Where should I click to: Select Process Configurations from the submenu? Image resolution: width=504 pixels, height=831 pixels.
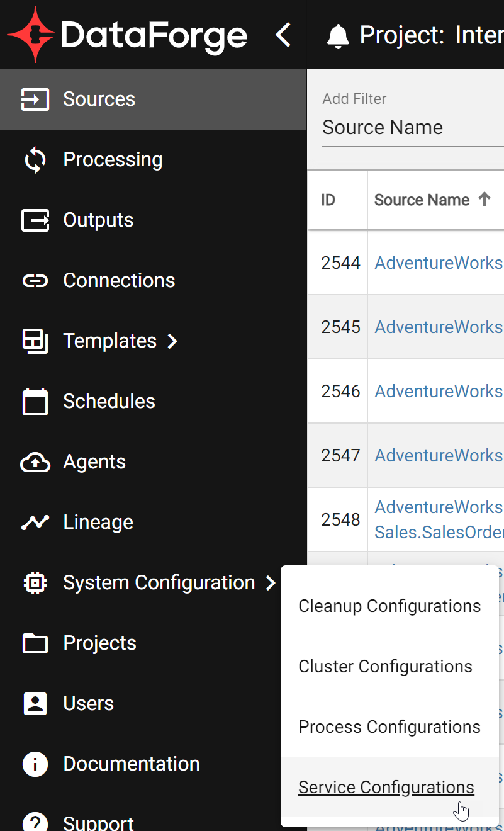[389, 726]
